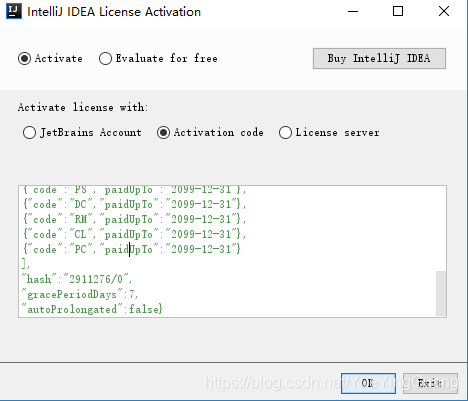This screenshot has width=468, height=401.
Task: Click the line with code "CL"
Action: click(x=135, y=234)
